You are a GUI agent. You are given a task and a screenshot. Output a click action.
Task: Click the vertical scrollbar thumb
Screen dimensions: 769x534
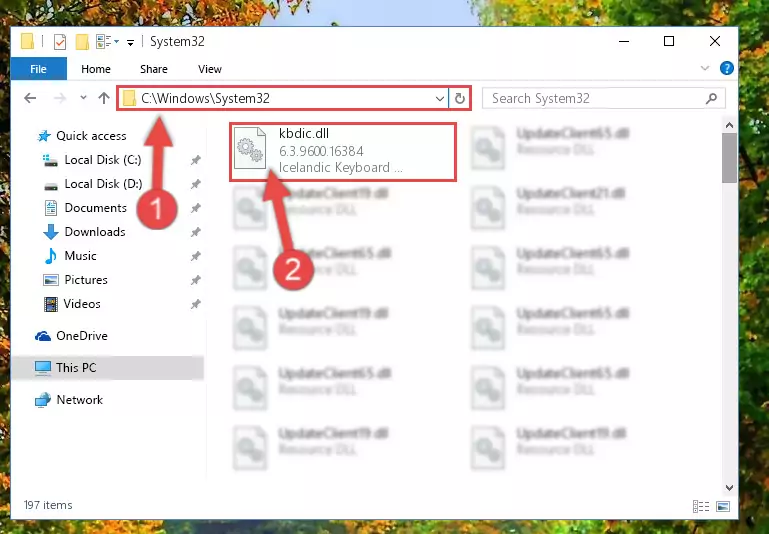click(729, 158)
